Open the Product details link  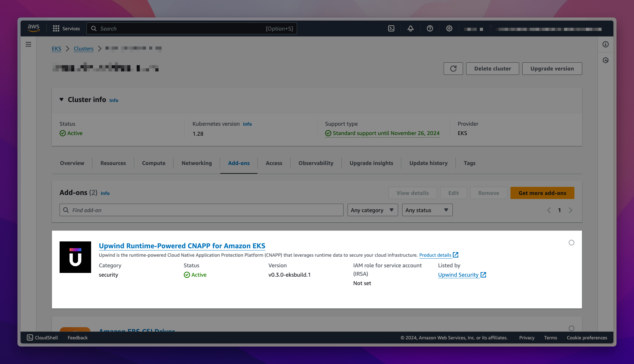[x=435, y=255]
